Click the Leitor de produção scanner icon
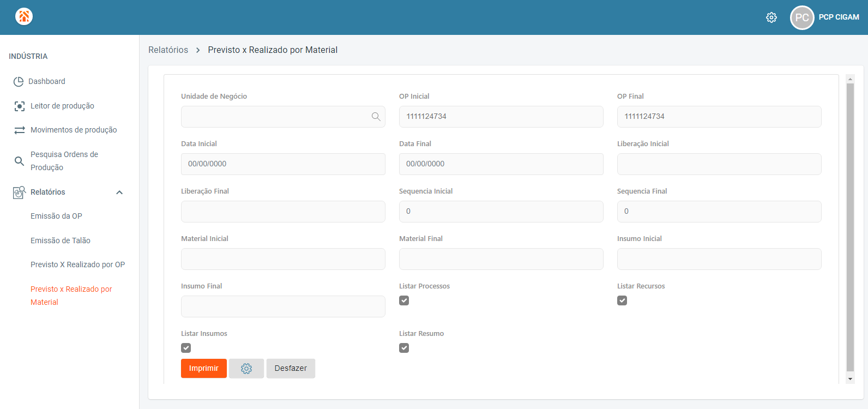The height and width of the screenshot is (409, 868). point(20,106)
